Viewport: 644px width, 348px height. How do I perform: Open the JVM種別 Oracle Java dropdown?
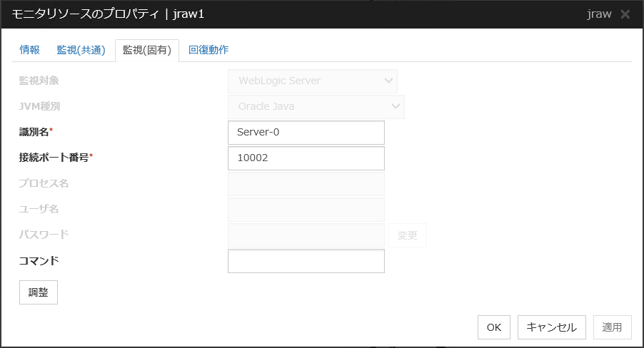click(316, 106)
